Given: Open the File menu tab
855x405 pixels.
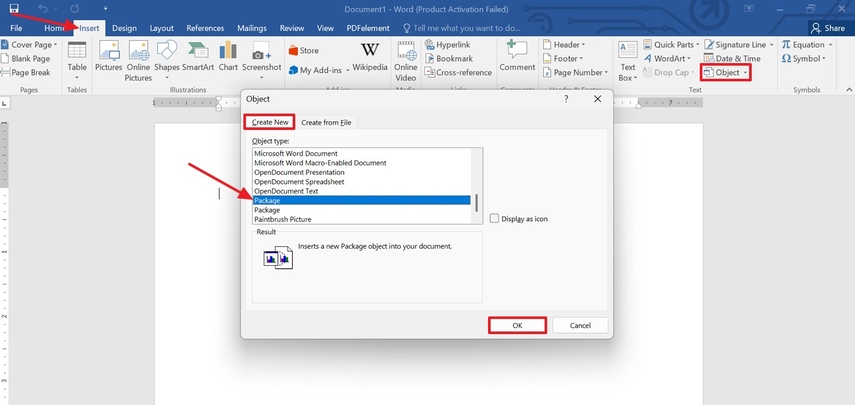Looking at the screenshot, I should 16,28.
